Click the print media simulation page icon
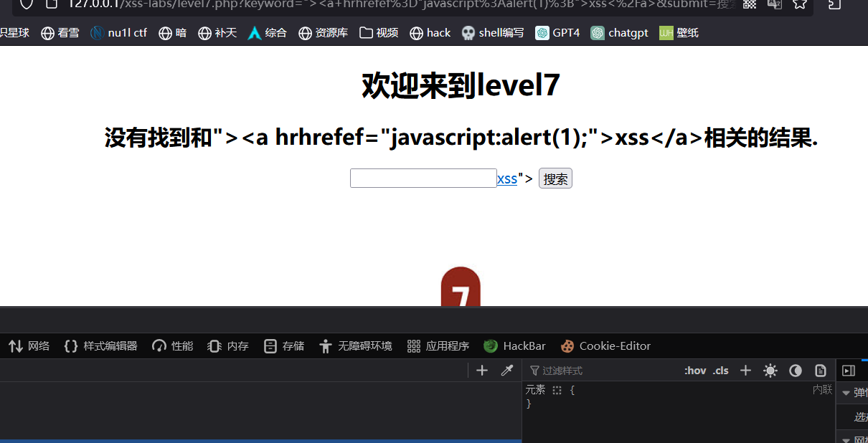The width and height of the screenshot is (868, 443). (x=821, y=371)
